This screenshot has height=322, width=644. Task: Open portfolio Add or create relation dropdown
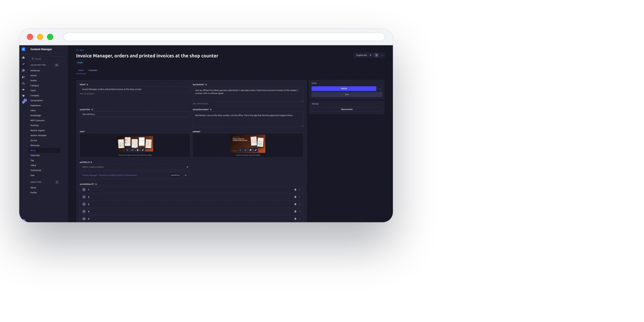tap(135, 167)
